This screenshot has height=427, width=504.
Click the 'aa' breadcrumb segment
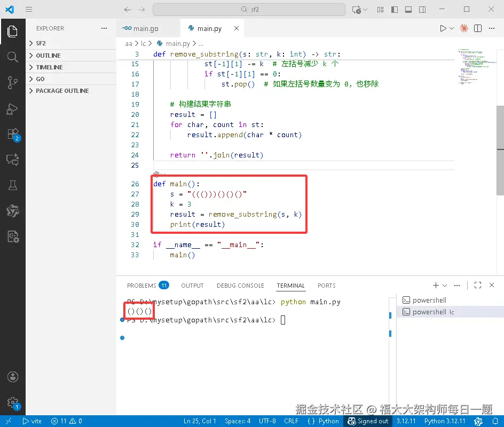pyautogui.click(x=129, y=44)
